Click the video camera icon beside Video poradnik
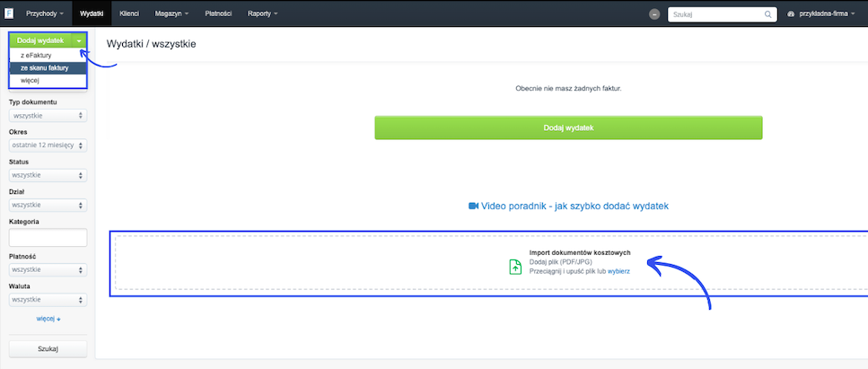 (x=473, y=206)
